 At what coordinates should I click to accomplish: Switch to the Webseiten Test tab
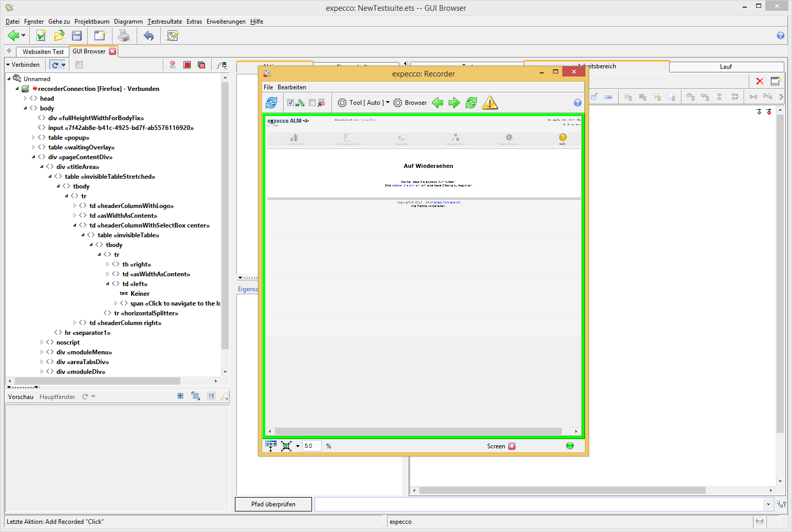(43, 51)
